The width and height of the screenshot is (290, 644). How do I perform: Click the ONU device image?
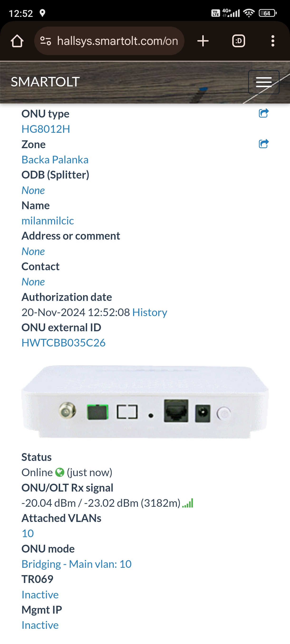145,402
